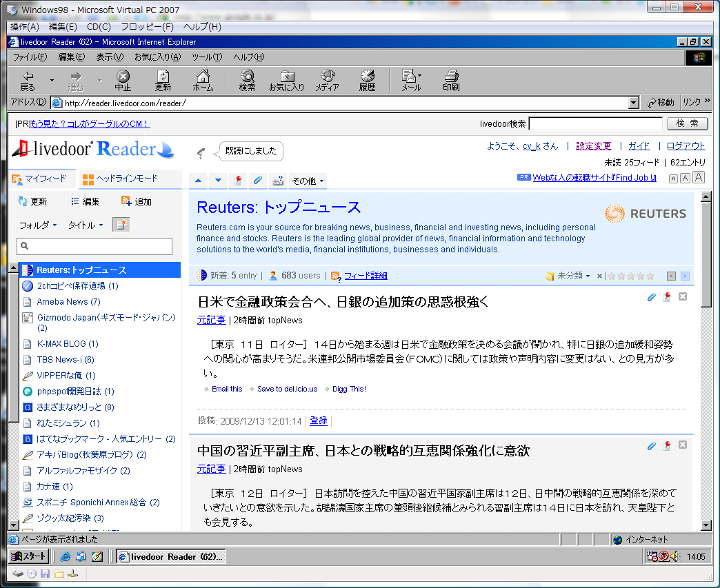Rate the feed with the third star

(x=631, y=276)
